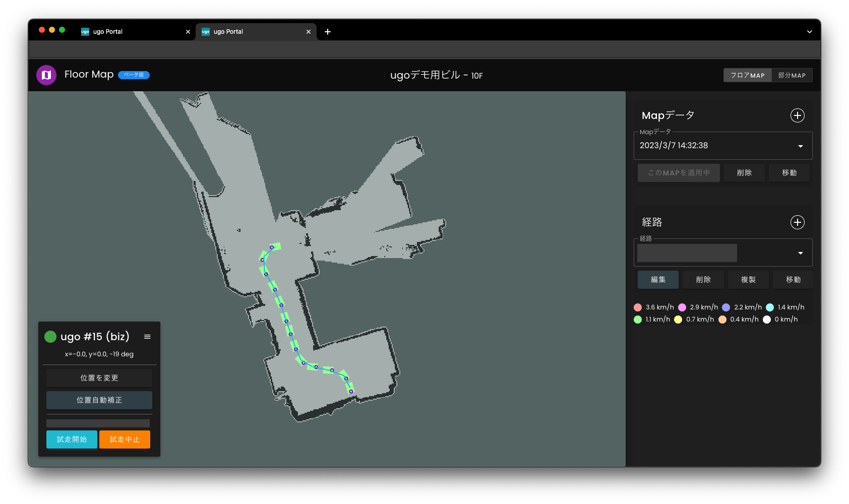The height and width of the screenshot is (504, 849).
Task: Click green status indicator of ugo #15
Action: (50, 337)
